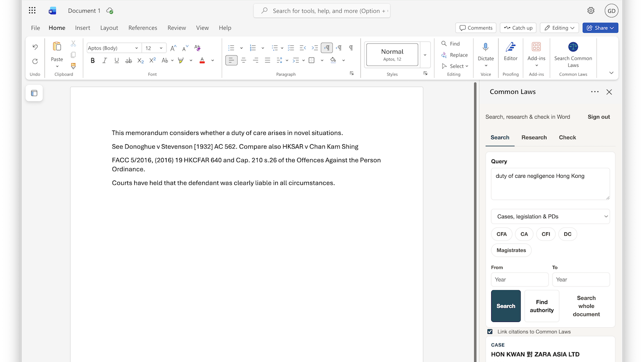Open the app launcher grid
Image resolution: width=644 pixels, height=362 pixels.
[x=32, y=10]
